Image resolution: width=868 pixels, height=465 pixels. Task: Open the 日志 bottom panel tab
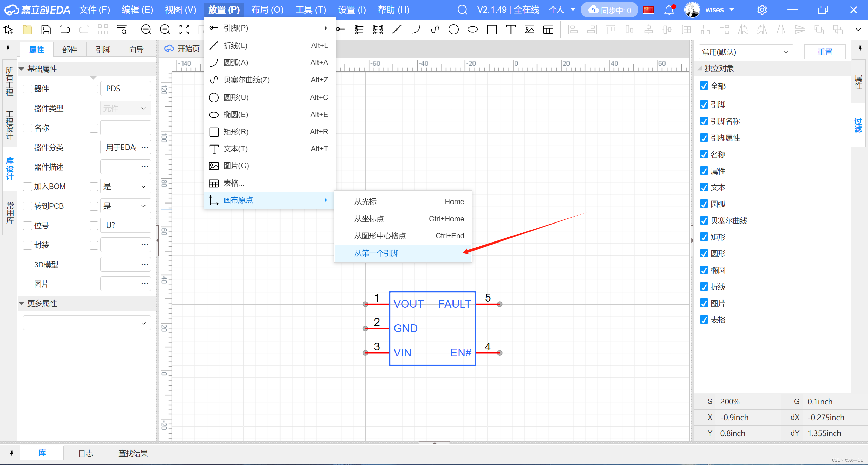[85, 453]
